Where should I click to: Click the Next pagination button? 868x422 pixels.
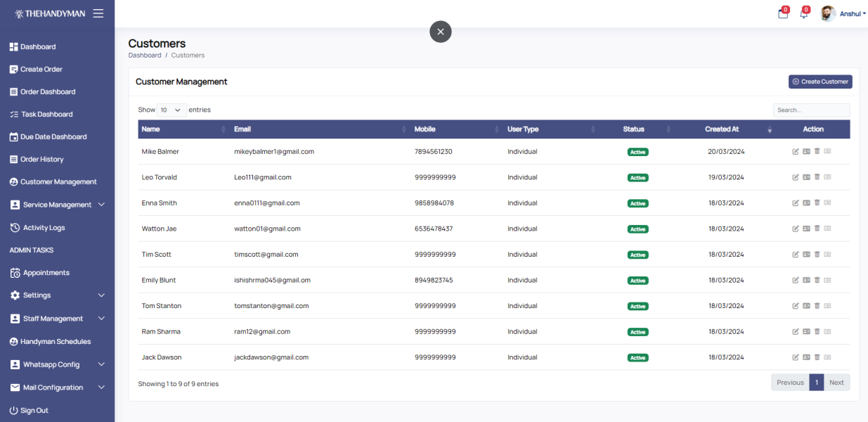pyautogui.click(x=836, y=383)
